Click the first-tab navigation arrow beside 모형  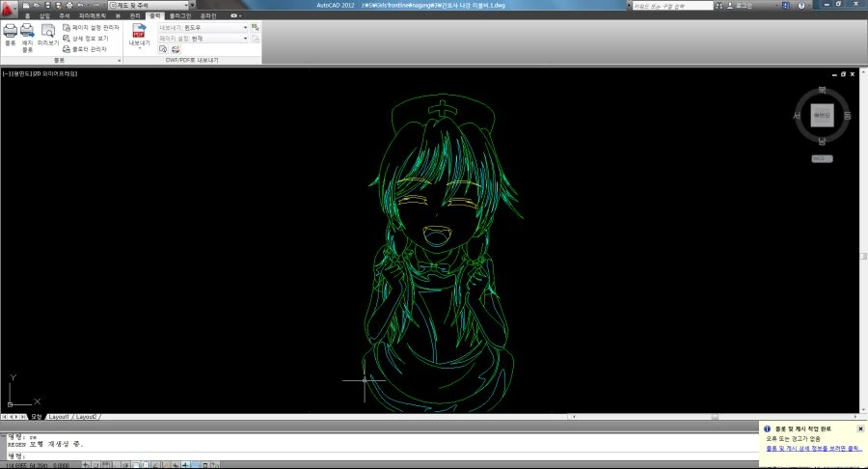pos(5,416)
